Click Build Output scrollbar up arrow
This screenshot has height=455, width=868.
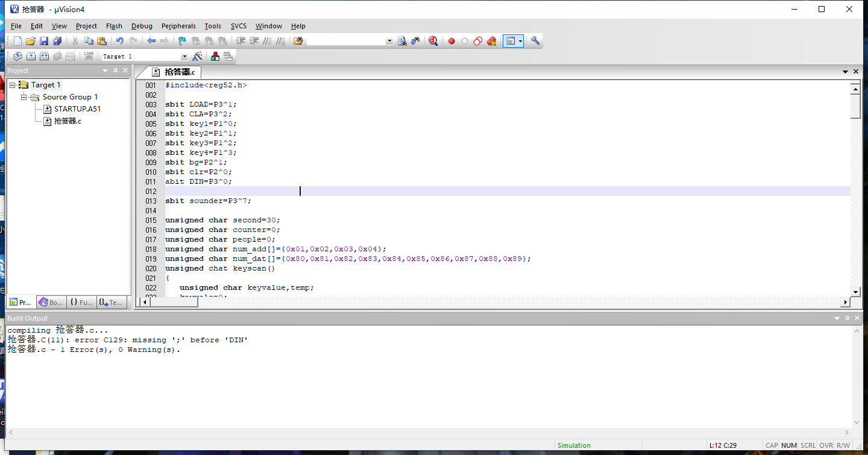point(858,330)
